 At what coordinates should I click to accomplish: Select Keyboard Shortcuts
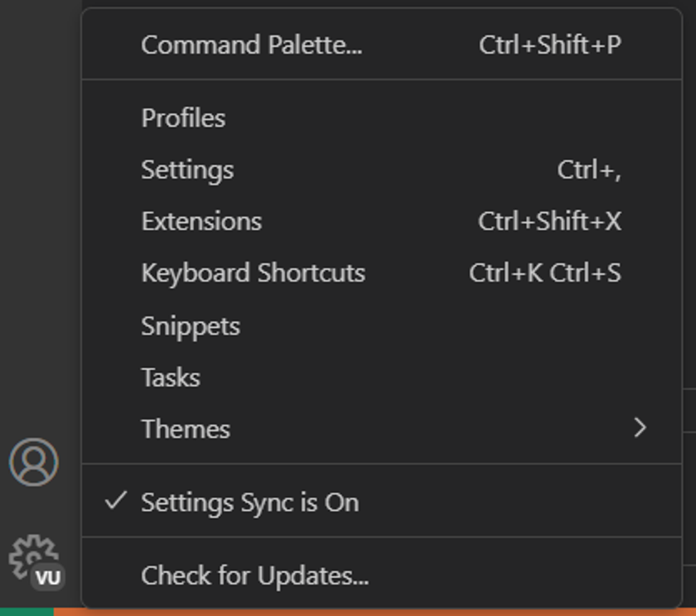(253, 273)
